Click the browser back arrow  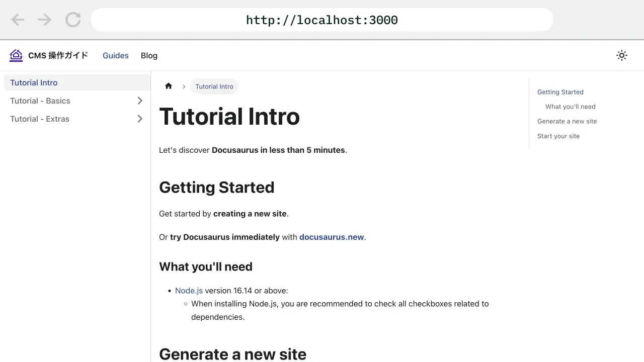click(18, 20)
